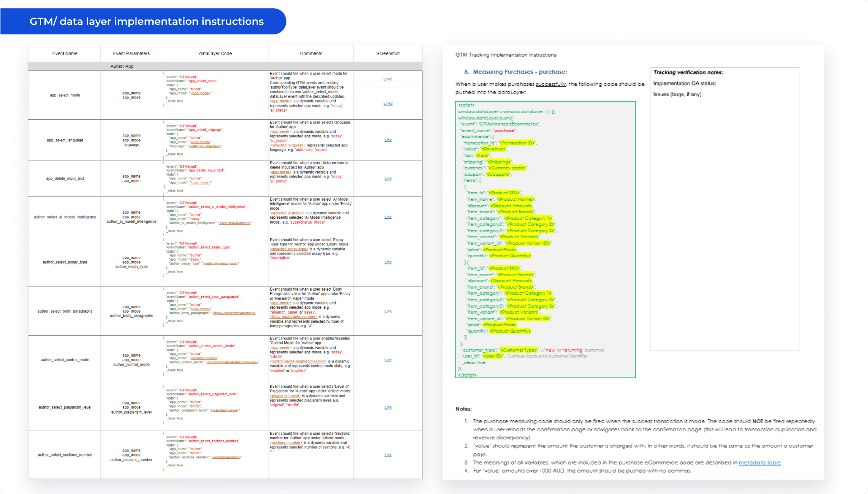Click the dataLayer Code column header
The height and width of the screenshot is (494, 868).
(215, 53)
